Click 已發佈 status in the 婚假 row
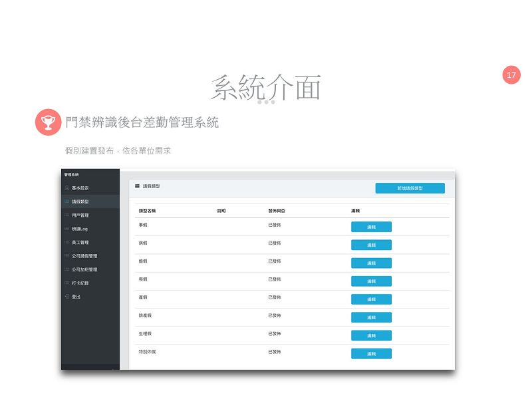The height and width of the screenshot is (399, 532). (x=275, y=261)
